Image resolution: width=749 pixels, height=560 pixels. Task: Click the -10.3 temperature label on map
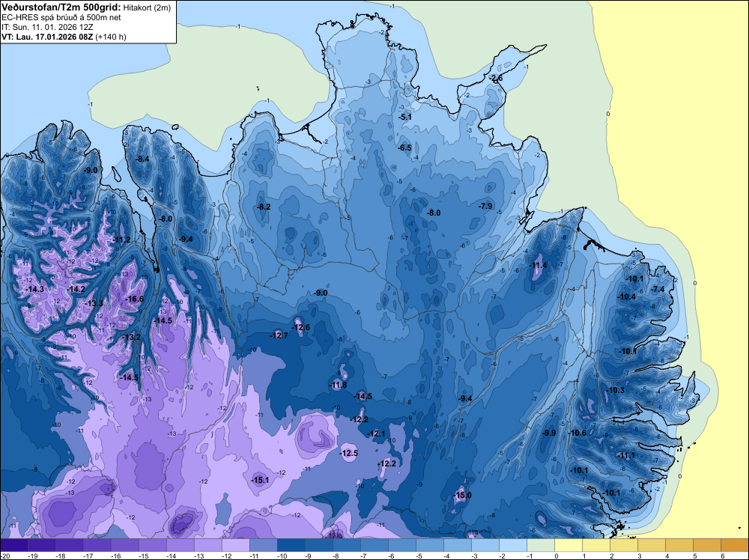616,391
